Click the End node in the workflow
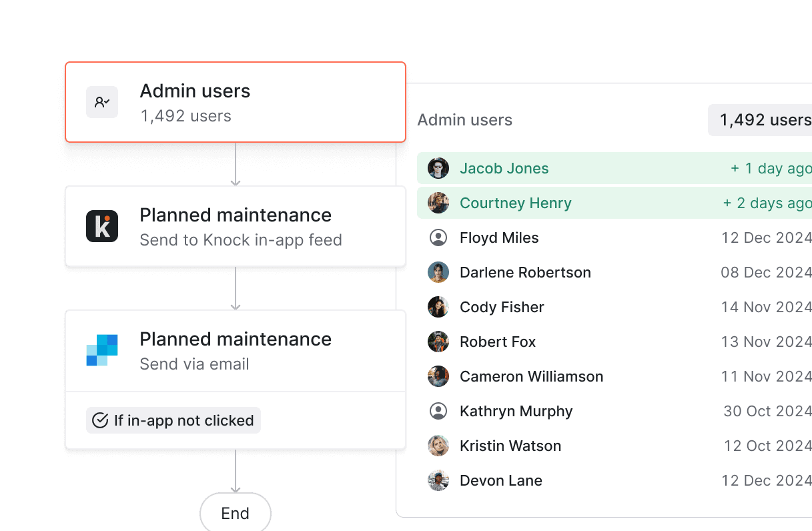Image resolution: width=812 pixels, height=531 pixels. pos(235,513)
